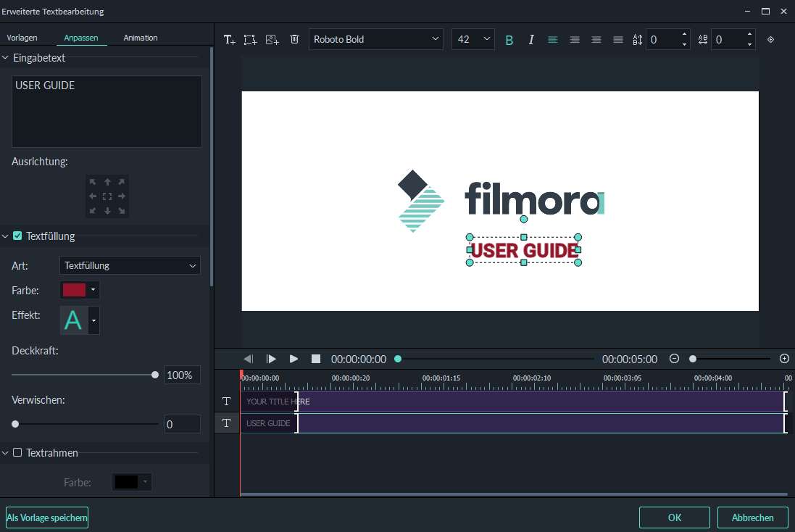Toggle italic text formatting
Viewport: 795px width, 532px height.
coord(531,40)
